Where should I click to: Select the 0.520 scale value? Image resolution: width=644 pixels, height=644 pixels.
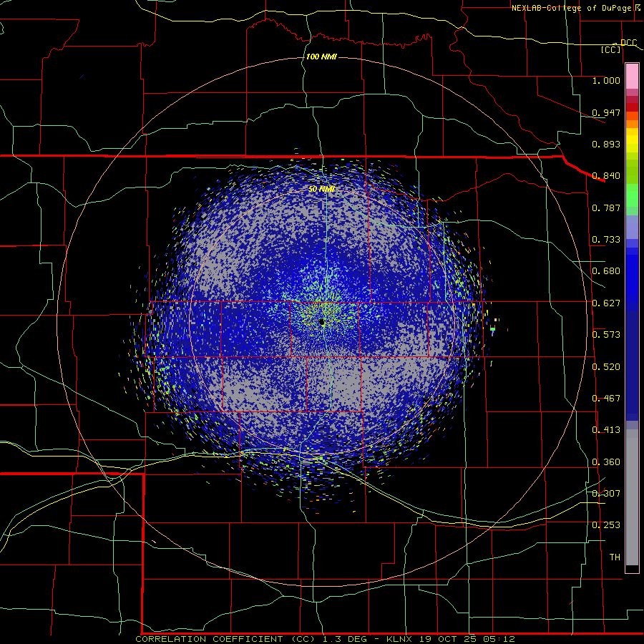point(606,366)
